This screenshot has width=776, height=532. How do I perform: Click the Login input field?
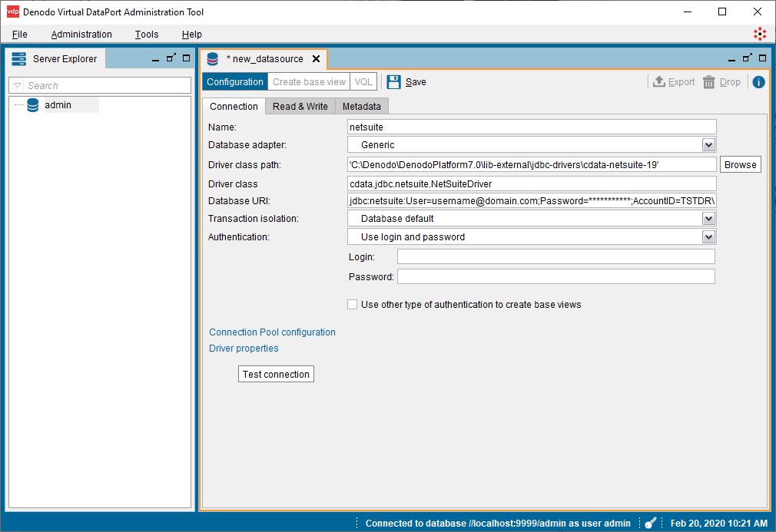pyautogui.click(x=556, y=256)
